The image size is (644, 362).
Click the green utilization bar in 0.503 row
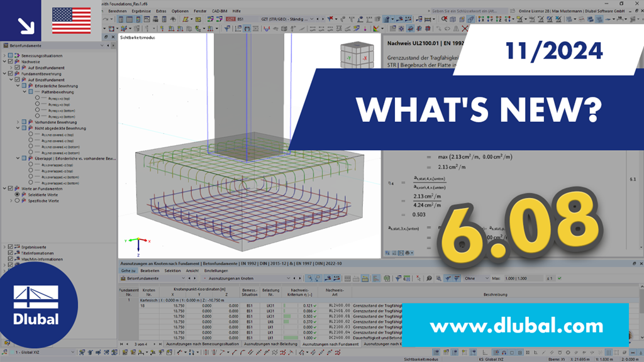click(x=287, y=316)
